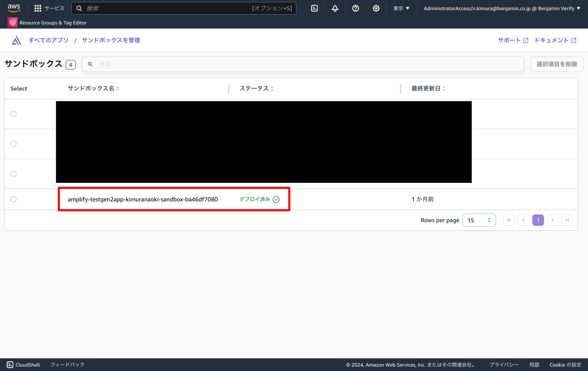Image resolution: width=588 pixels, height=371 pixels.
Task: Open the AdministratorAccess account menu
Action: [501, 8]
